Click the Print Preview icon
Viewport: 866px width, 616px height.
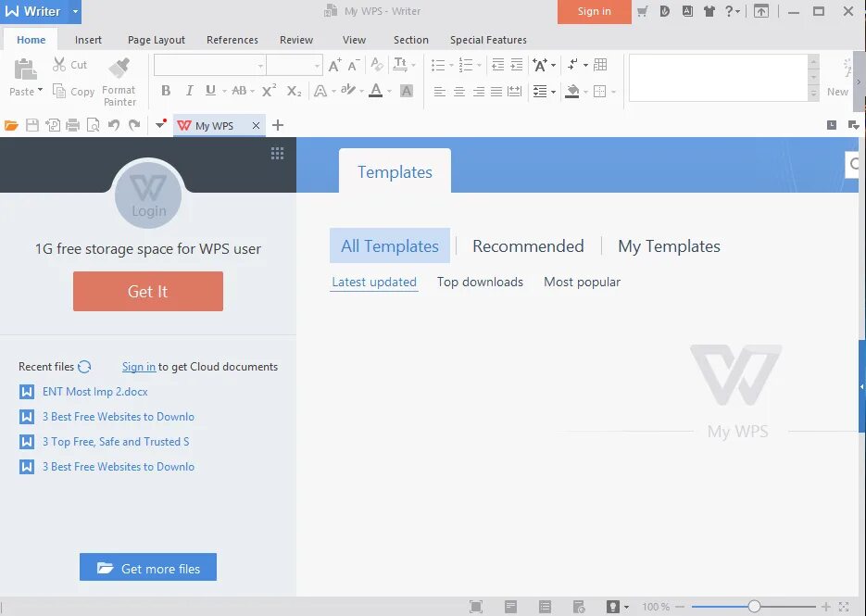(x=94, y=125)
